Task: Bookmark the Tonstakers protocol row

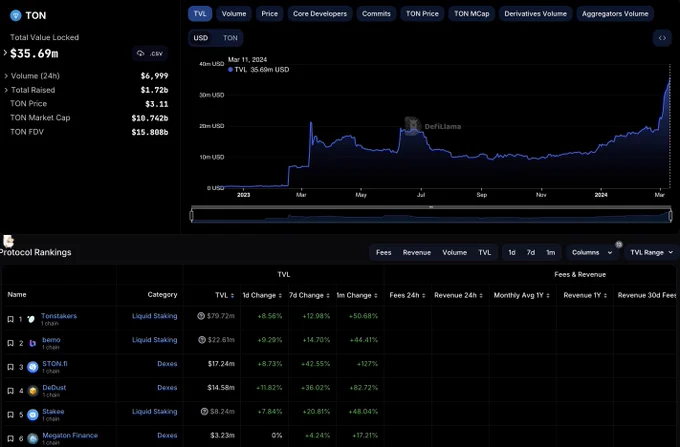Action: (10, 319)
